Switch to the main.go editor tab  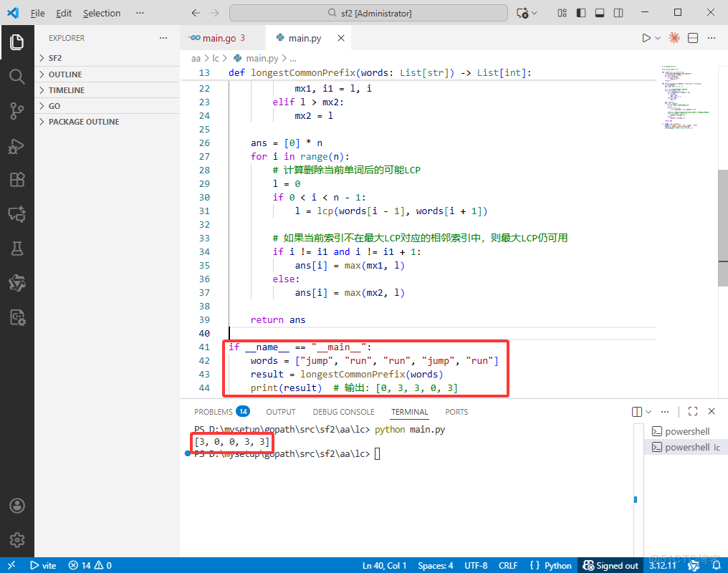[219, 38]
